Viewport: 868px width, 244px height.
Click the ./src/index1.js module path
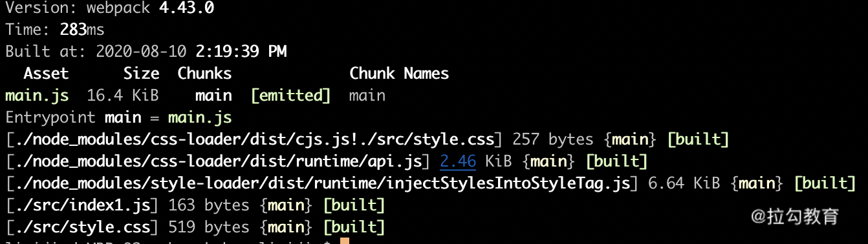tap(81, 205)
